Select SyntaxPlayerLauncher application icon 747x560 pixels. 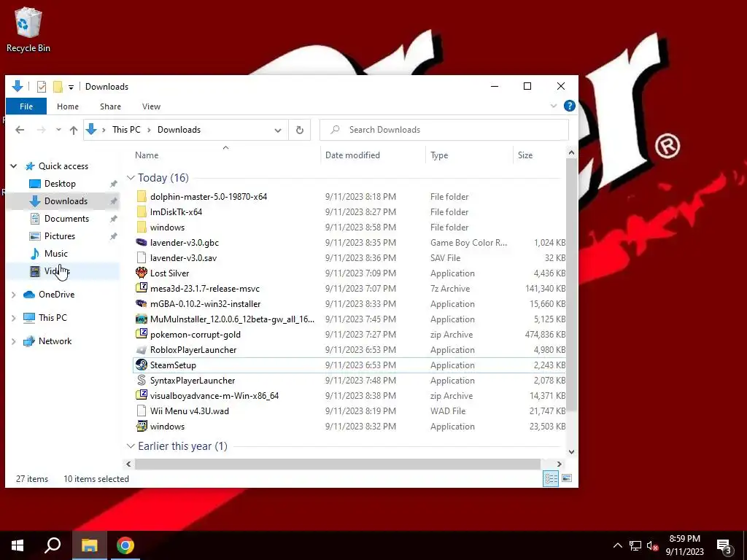click(141, 380)
